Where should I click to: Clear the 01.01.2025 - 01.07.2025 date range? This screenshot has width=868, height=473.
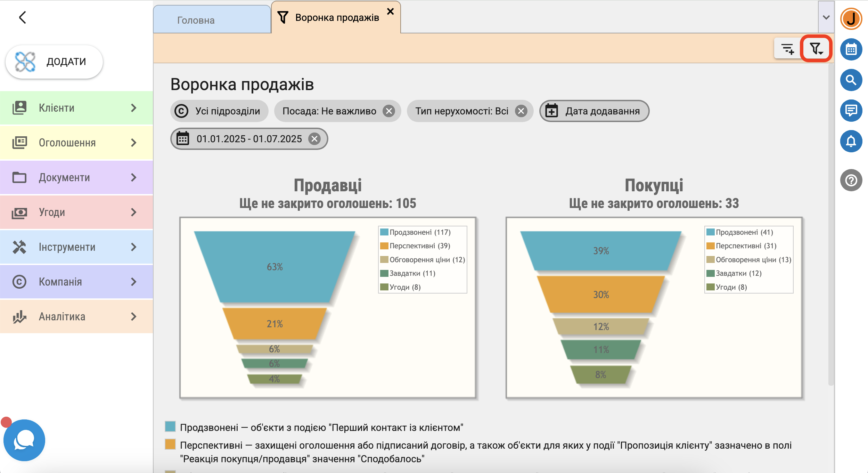click(x=314, y=139)
